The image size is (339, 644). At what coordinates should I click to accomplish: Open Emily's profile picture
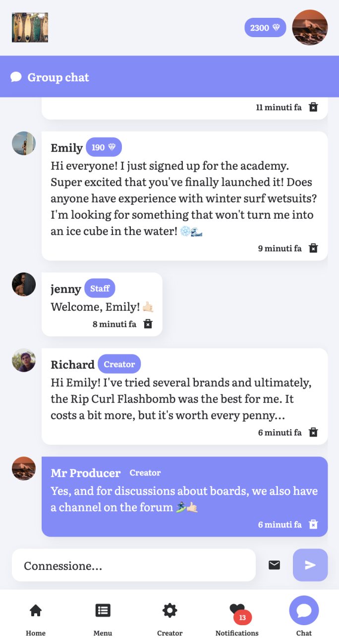coord(24,144)
